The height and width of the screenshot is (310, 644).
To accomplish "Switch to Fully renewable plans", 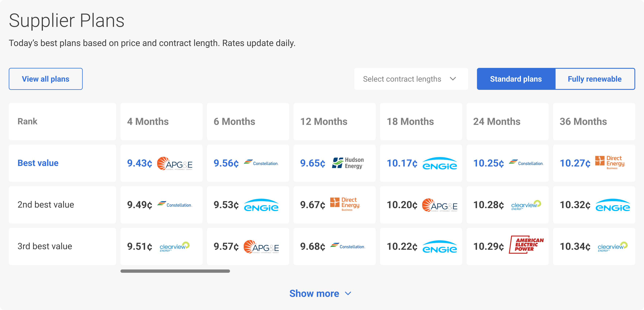I will pos(595,79).
